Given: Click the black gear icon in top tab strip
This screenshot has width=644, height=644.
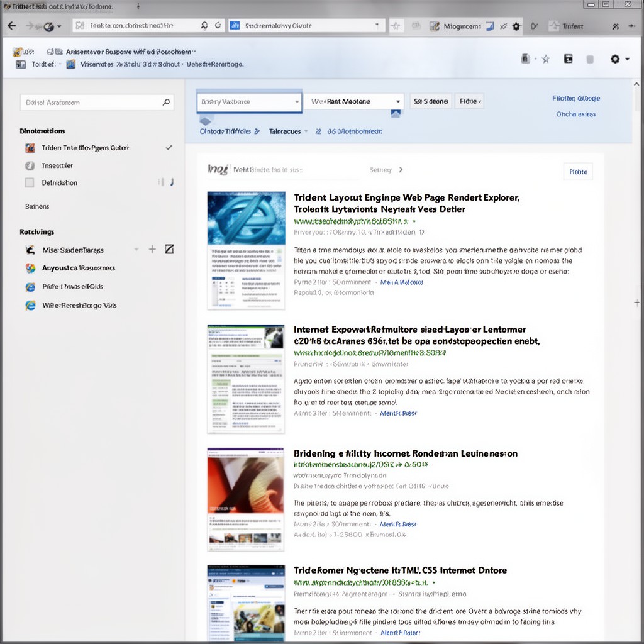Looking at the screenshot, I should point(516,26).
